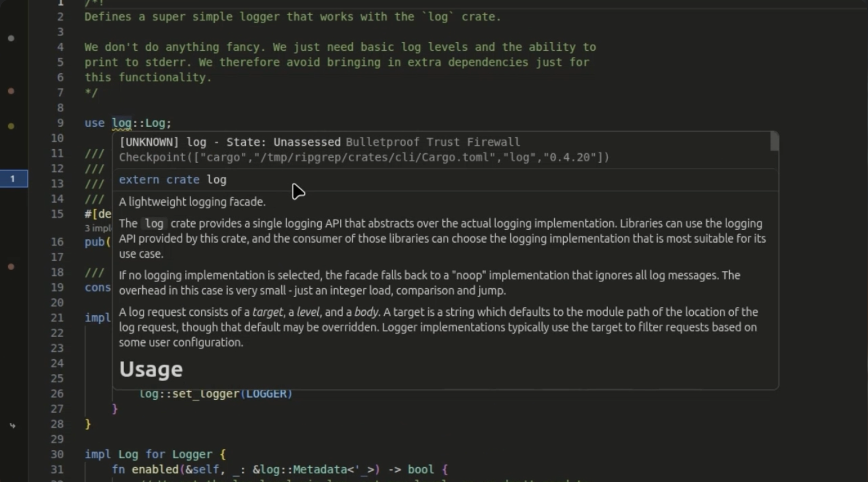
Task: Click 'extern crate log' signature in the popup
Action: (x=173, y=180)
